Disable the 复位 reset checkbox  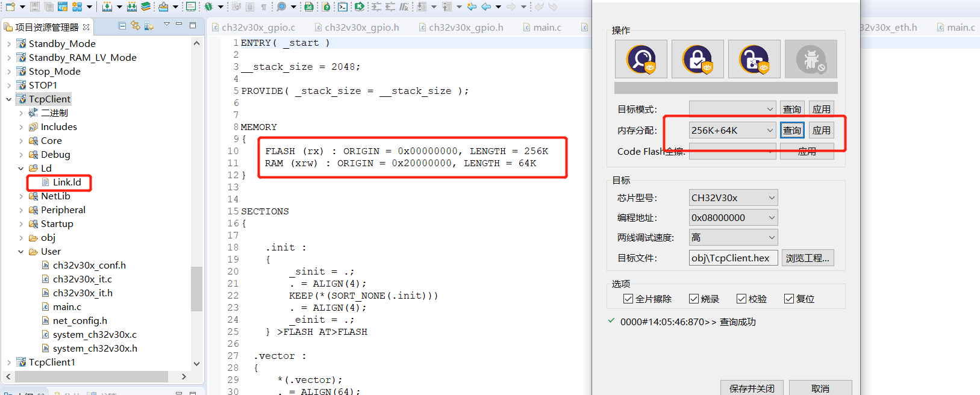coord(789,299)
